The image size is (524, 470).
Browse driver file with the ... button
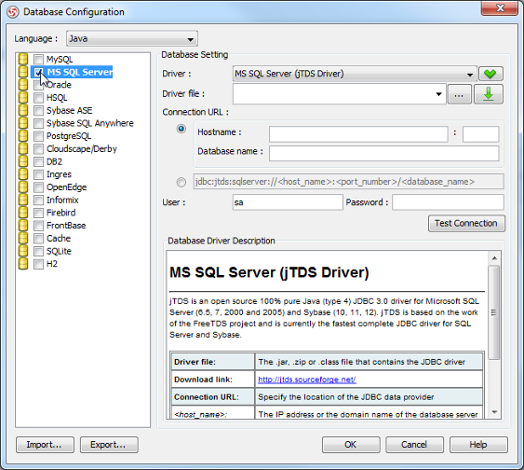(x=460, y=95)
